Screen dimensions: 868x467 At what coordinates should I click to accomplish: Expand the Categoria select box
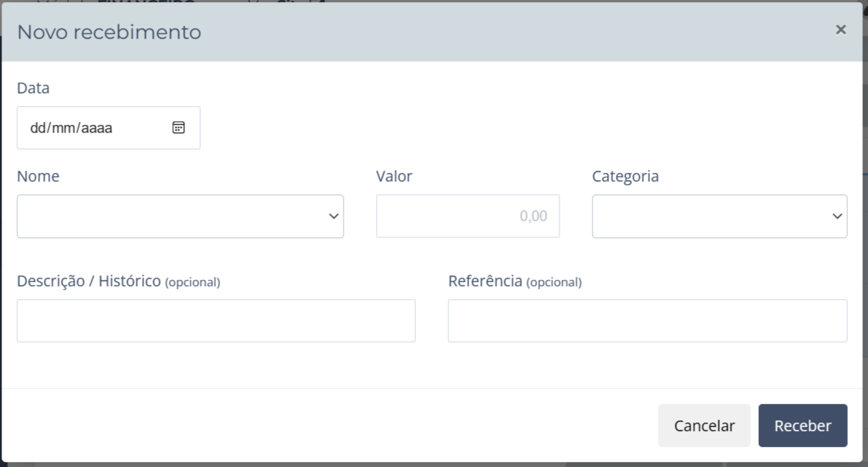click(x=710, y=216)
